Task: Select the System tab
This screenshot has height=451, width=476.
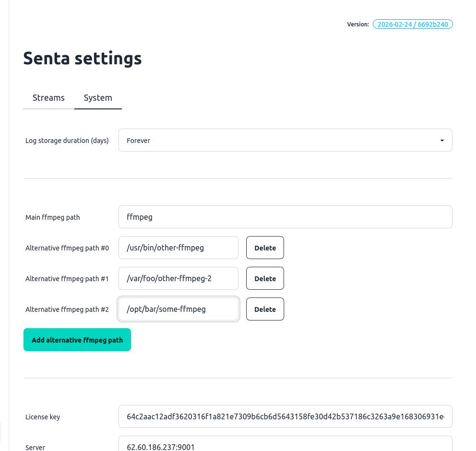Action: (98, 98)
